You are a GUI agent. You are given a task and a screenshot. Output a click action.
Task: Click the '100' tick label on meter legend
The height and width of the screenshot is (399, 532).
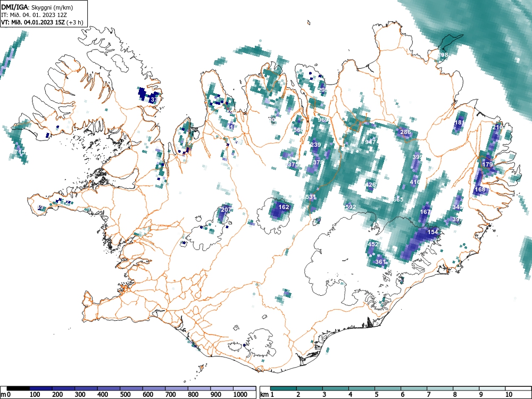click(35, 395)
